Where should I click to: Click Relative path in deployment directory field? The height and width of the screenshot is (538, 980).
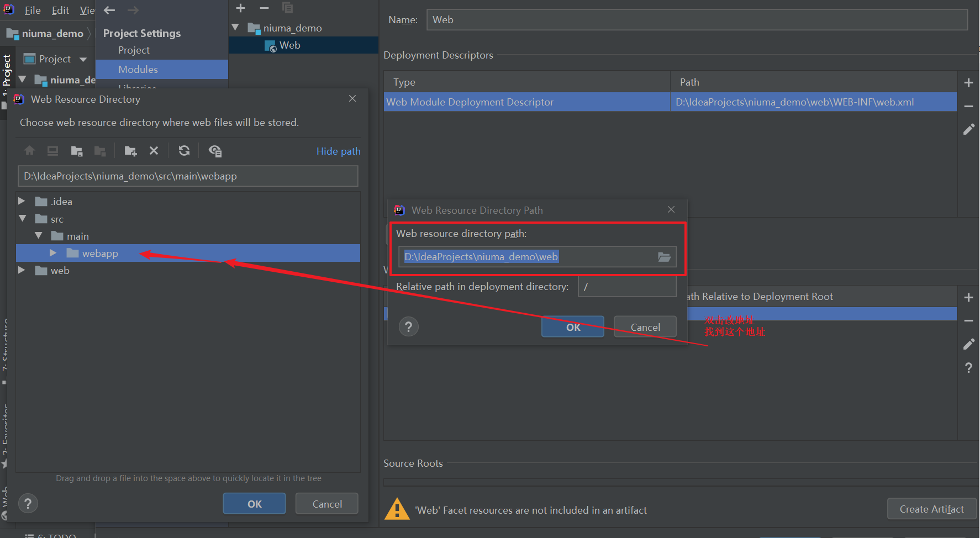(x=627, y=287)
